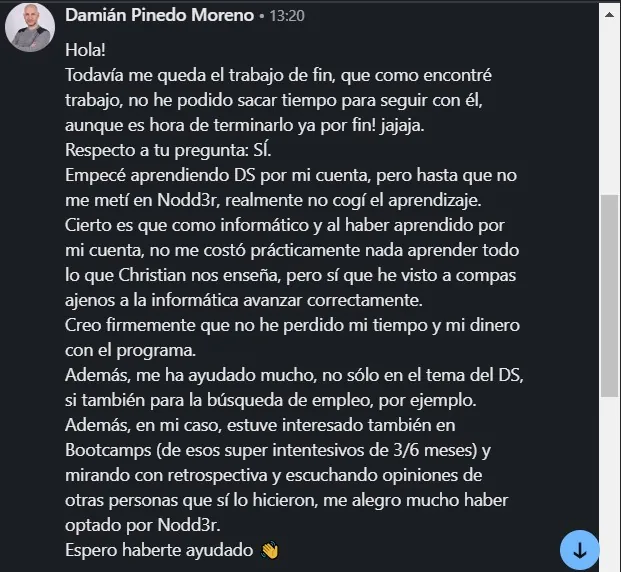Screen dimensions: 621x572
Task: Click the scrollbar up arrow
Action: coord(610,15)
